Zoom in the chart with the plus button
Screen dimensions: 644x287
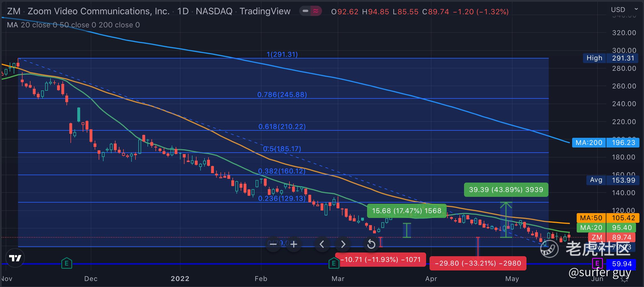coord(294,244)
